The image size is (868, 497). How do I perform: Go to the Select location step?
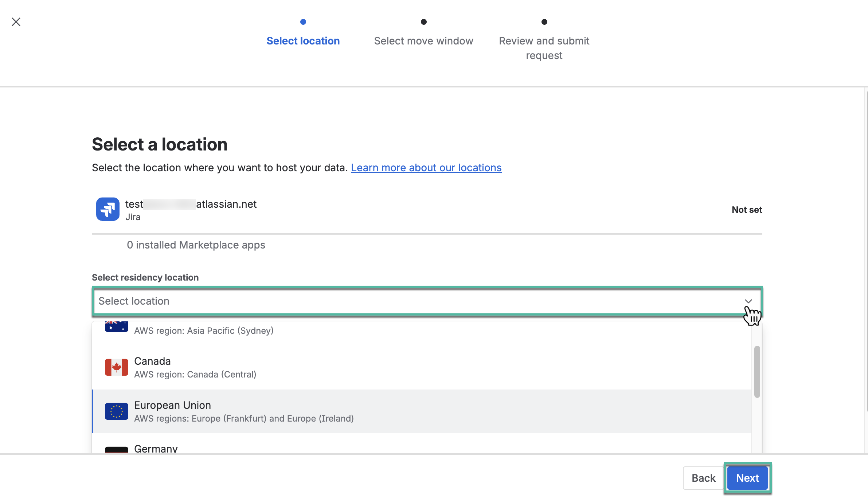point(303,41)
